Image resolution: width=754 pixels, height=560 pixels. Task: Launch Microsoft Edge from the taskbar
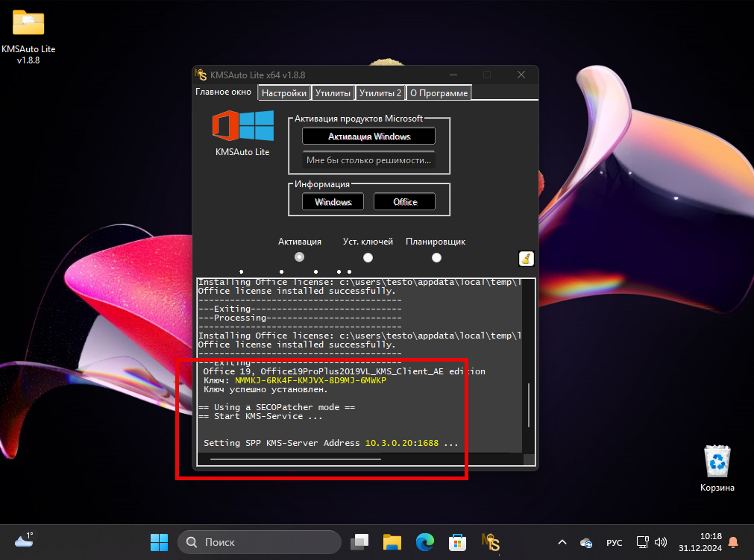point(424,543)
